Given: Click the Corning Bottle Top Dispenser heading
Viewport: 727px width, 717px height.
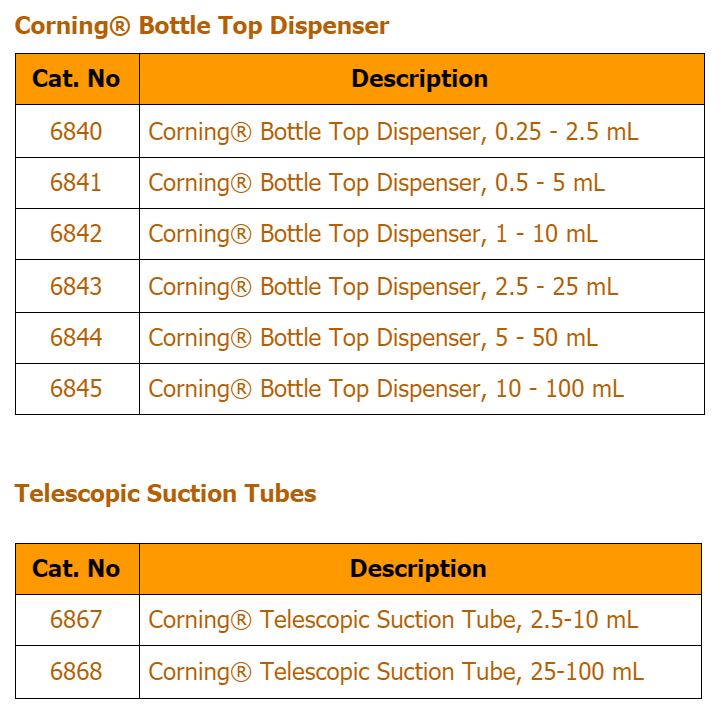Looking at the screenshot, I should point(202,26).
